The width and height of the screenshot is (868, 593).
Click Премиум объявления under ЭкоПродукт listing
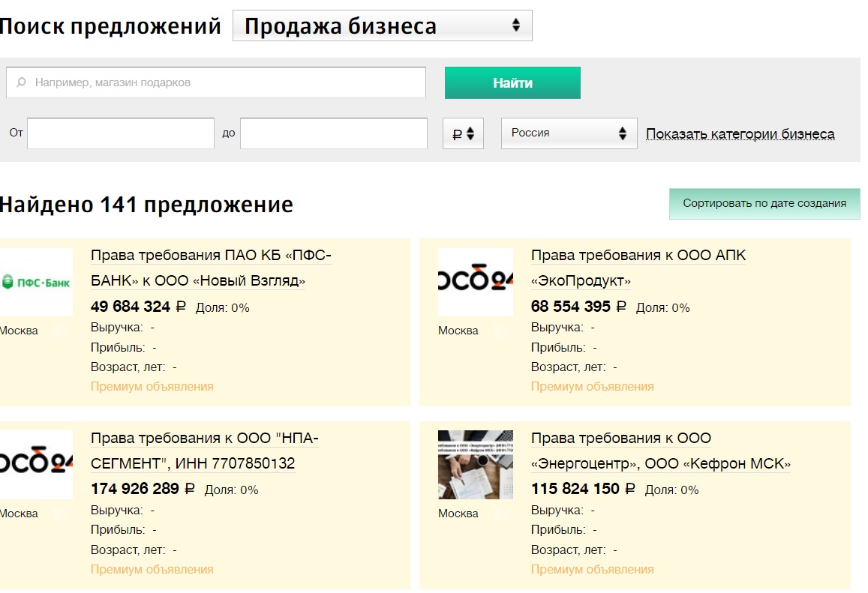coord(593,387)
